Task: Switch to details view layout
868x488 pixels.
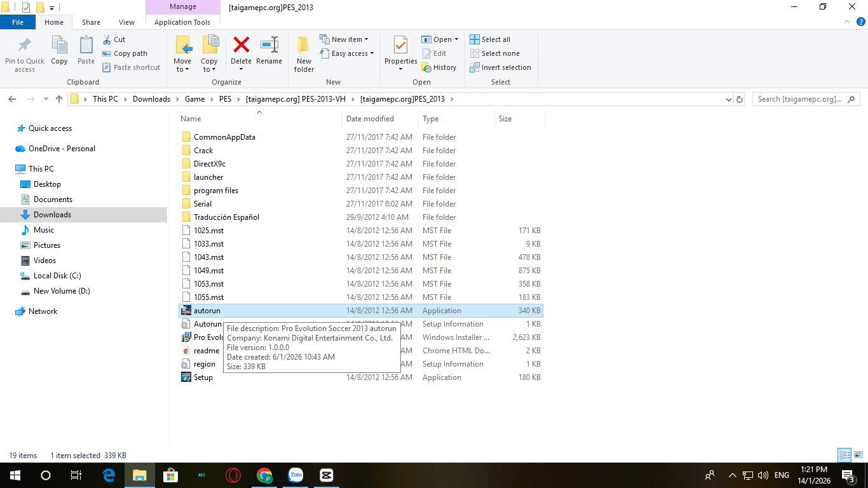Action: (844, 455)
